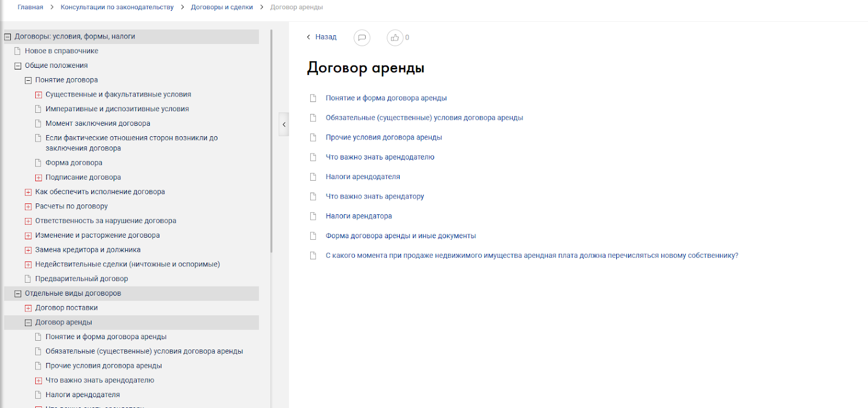868x408 pixels.
Task: Open 'Договоры и сделки' breadcrumb
Action: [221, 7]
